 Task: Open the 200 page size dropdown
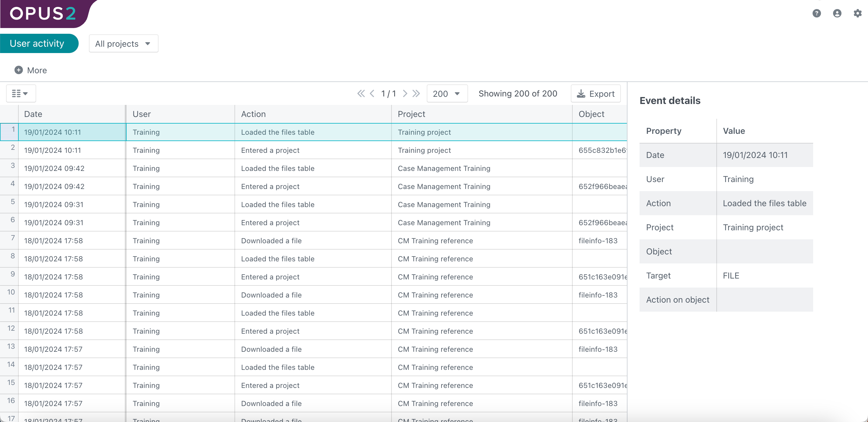point(447,94)
